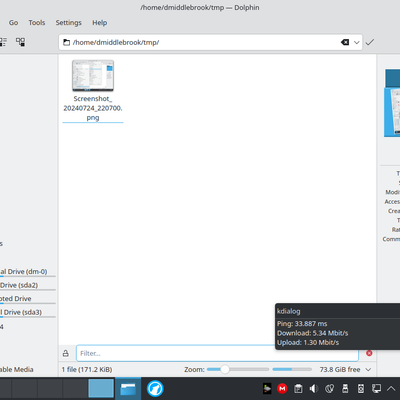Open the black media-player tray icon
Viewport: 400px width, 400px height.
point(267,388)
